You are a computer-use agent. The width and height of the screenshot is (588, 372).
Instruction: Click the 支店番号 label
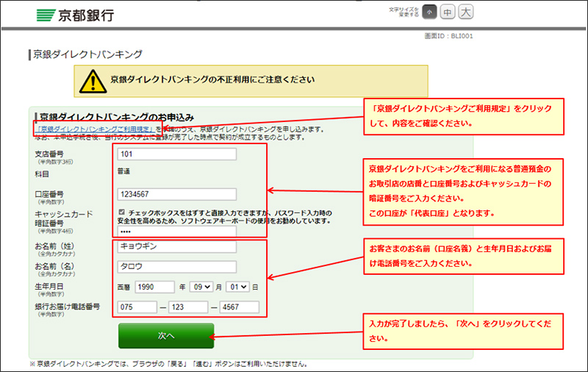(x=49, y=154)
